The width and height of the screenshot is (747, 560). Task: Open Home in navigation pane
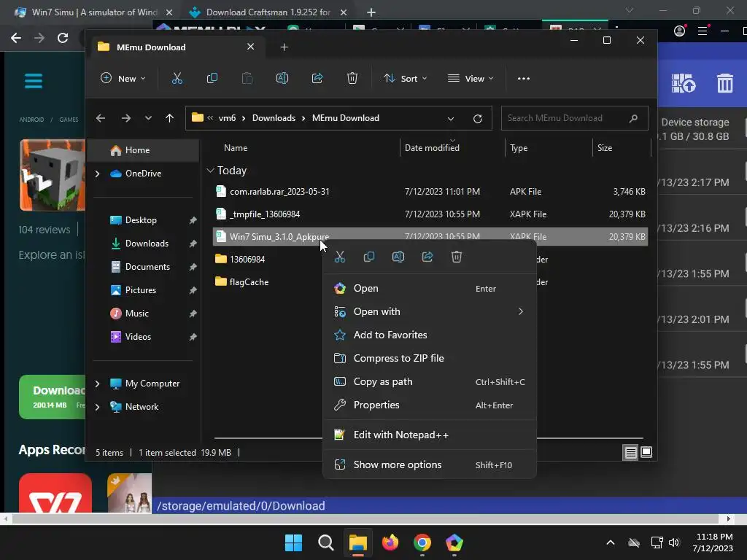click(144, 150)
